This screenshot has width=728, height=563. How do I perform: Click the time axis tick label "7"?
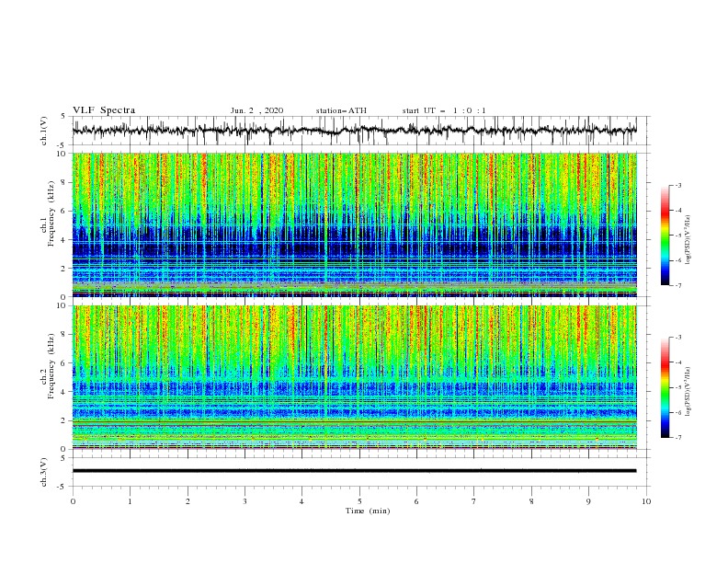[473, 501]
